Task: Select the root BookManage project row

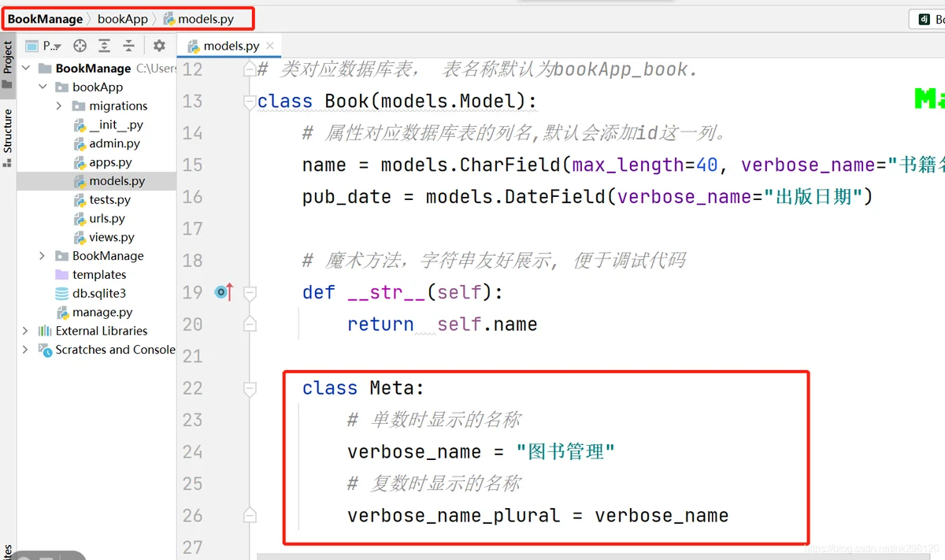Action: pyautogui.click(x=97, y=69)
